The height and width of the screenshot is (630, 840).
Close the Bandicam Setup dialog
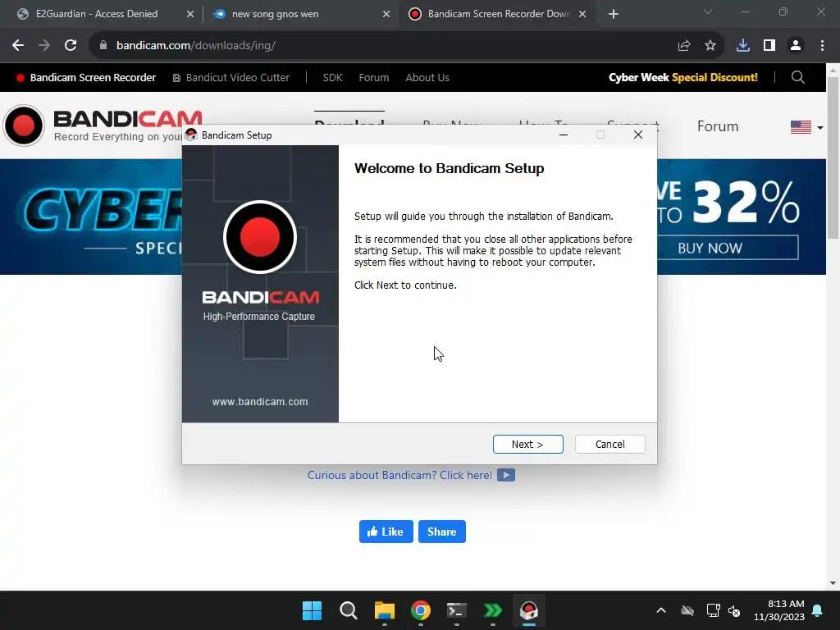tap(637, 135)
